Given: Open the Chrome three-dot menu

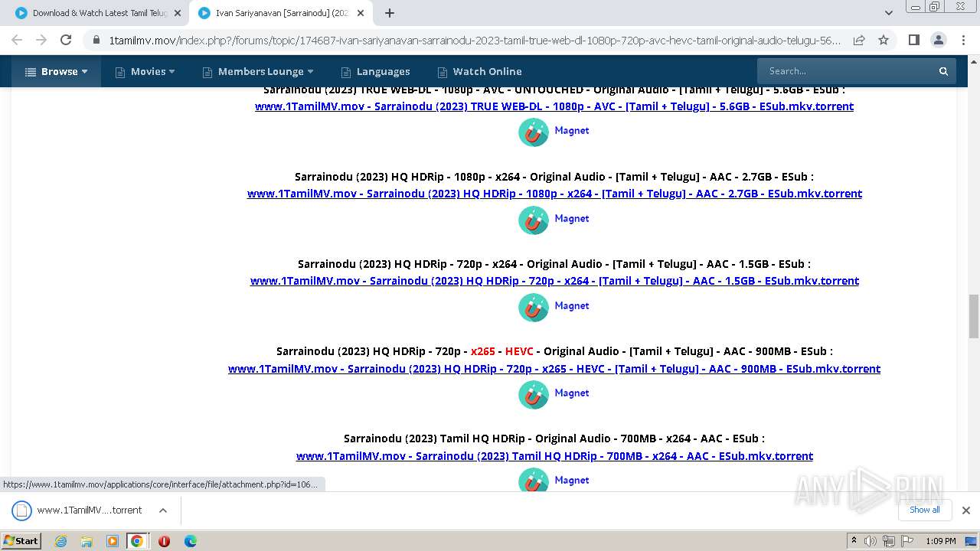Looking at the screenshot, I should [962, 40].
